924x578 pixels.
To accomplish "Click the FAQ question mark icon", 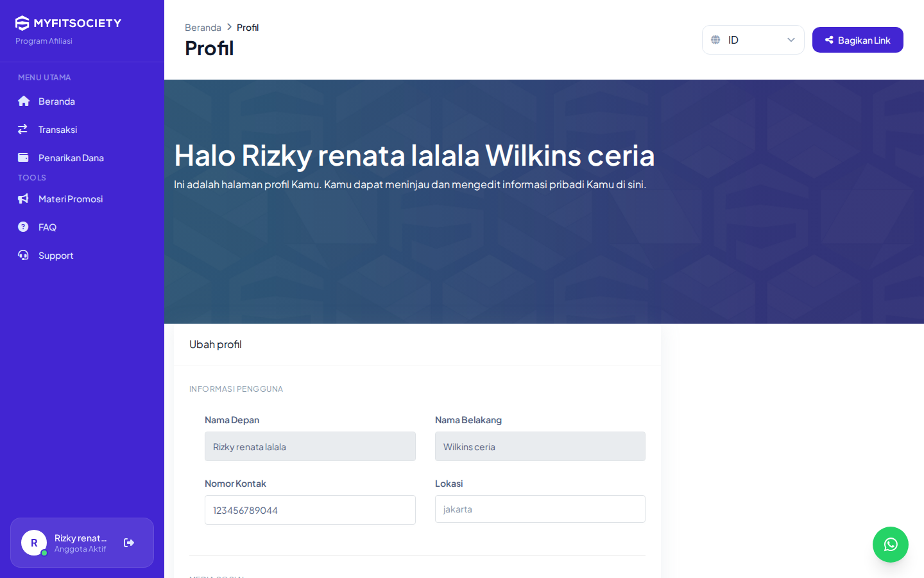I will click(23, 227).
